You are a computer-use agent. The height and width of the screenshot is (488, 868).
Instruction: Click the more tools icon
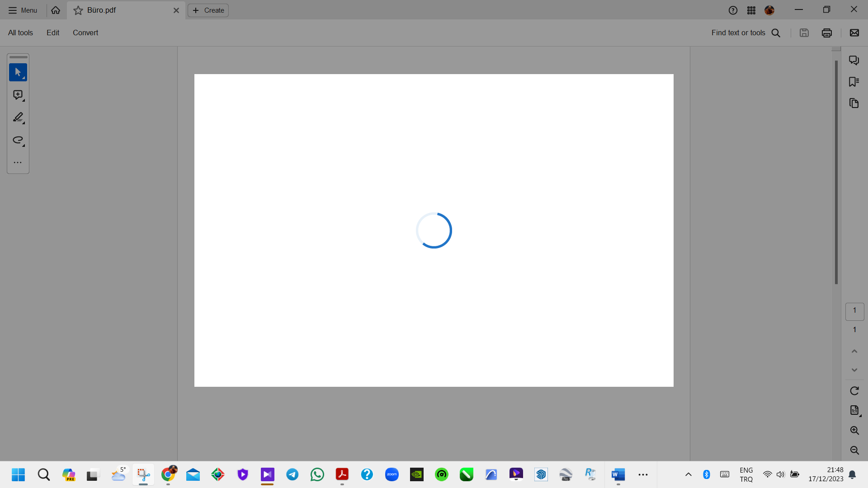point(18,162)
